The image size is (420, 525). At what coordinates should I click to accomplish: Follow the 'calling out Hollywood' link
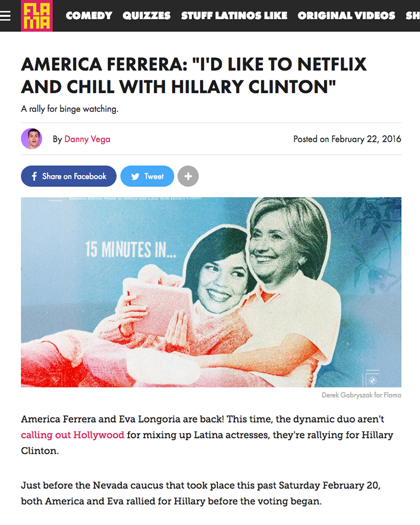tap(72, 435)
